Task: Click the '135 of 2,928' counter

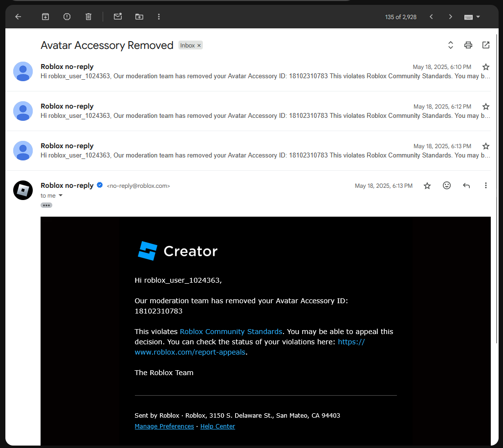Action: coord(401,17)
